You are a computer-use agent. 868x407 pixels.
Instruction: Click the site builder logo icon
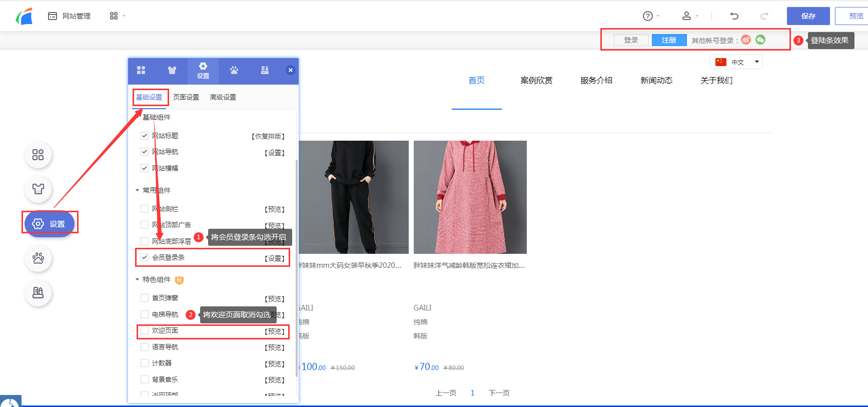[x=24, y=16]
